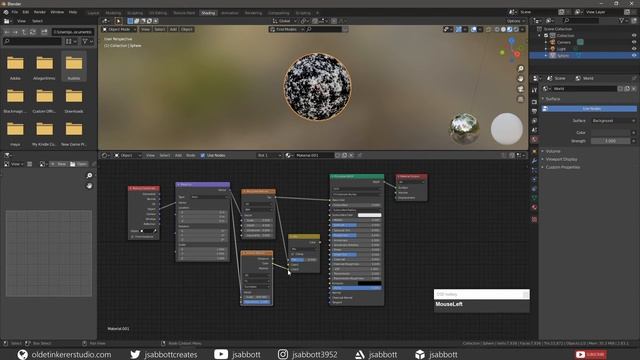Click Open in the image editor header
This screenshot has width=640, height=360.
pos(78,164)
